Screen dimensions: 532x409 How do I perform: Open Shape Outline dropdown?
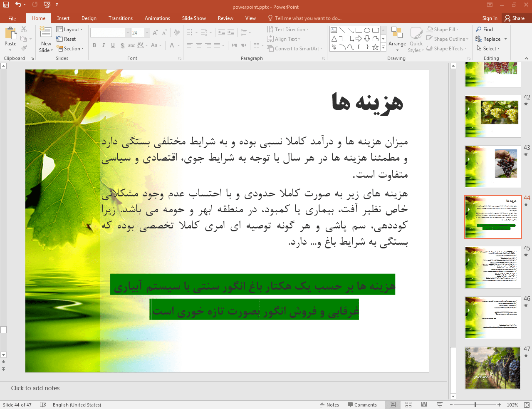447,39
